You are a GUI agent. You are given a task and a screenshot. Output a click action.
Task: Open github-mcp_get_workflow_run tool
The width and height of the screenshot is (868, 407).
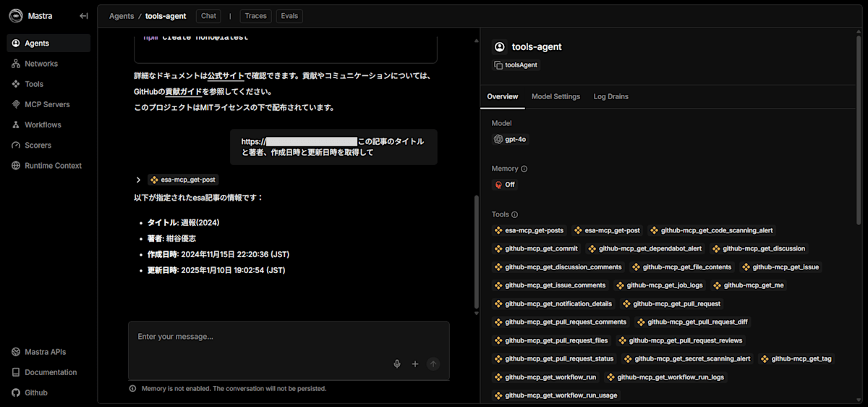(x=545, y=377)
